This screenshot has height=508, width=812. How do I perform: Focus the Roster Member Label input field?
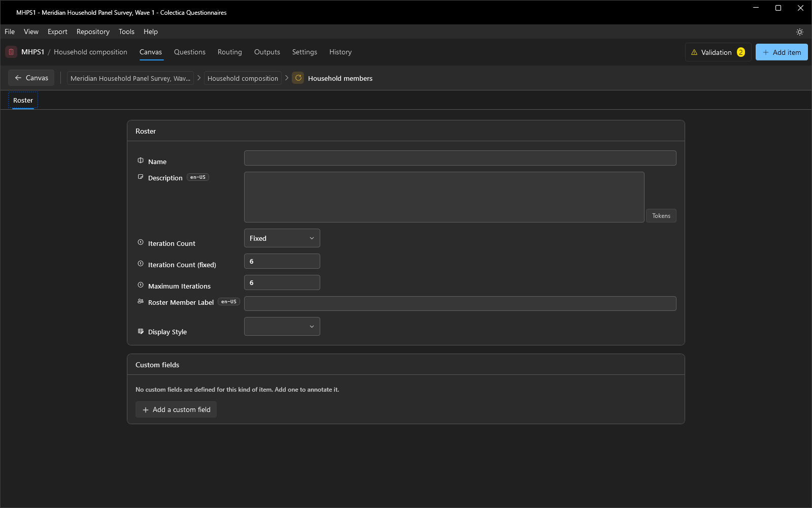[x=460, y=304]
